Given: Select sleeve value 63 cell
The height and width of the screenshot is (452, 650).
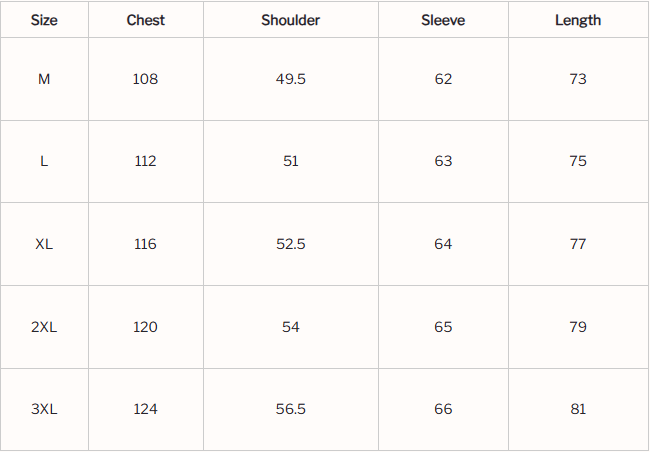Looking at the screenshot, I should pos(443,161).
